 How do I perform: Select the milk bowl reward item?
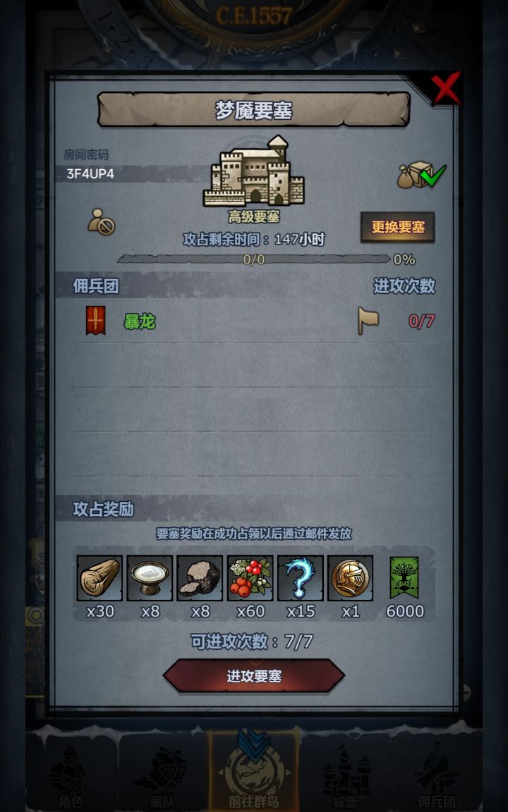(150, 578)
